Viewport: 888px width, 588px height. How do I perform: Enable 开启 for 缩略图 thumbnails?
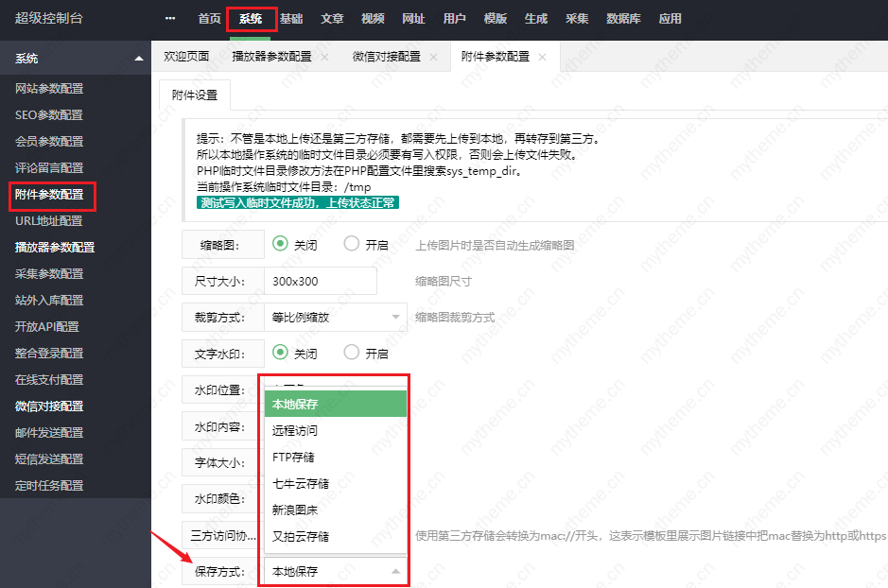(x=350, y=243)
